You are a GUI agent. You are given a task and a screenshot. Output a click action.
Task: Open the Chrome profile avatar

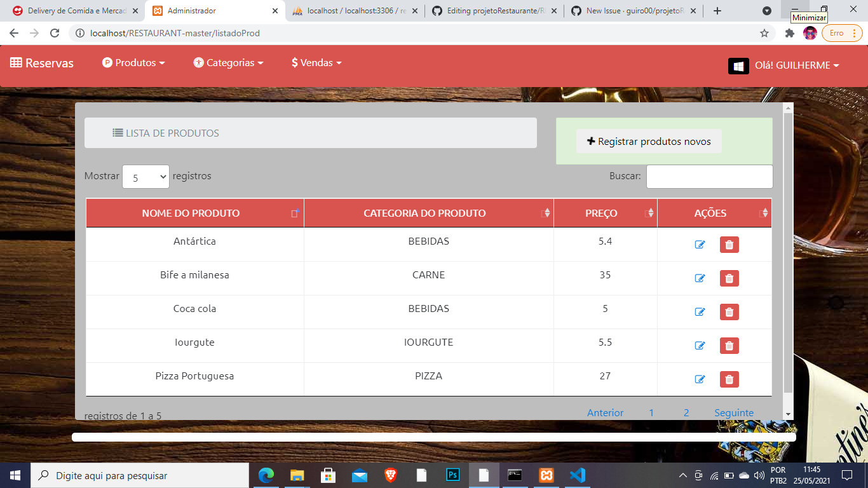[810, 33]
